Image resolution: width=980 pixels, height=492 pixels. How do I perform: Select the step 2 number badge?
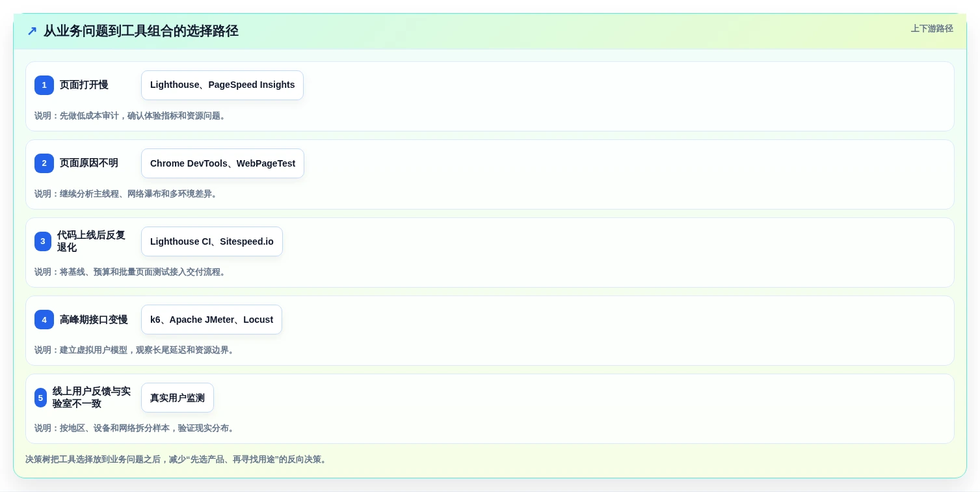click(44, 163)
